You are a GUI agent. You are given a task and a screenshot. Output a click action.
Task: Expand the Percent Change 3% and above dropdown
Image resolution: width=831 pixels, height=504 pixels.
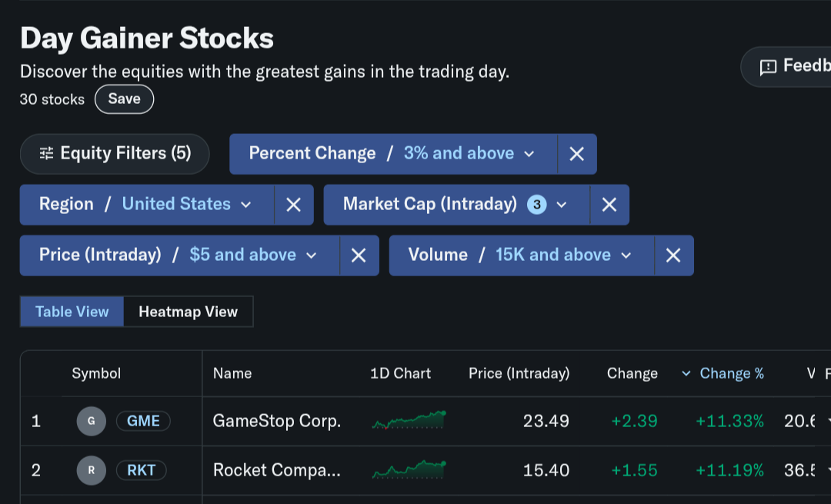392,154
